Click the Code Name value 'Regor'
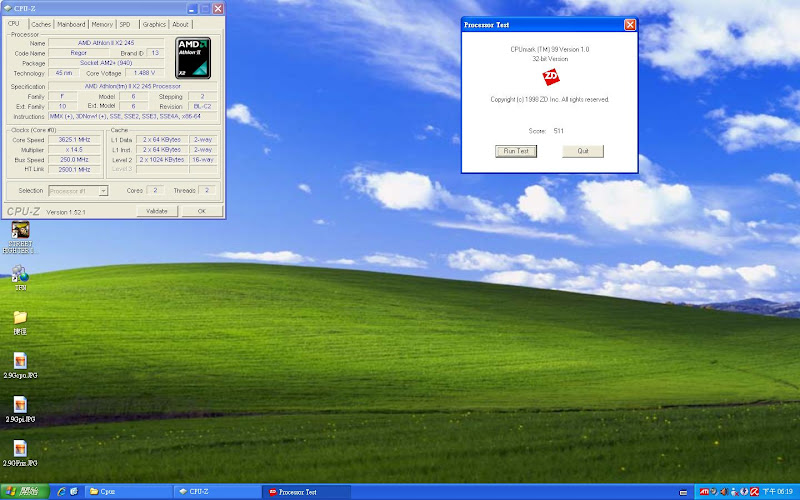This screenshot has height=500, width=800. tap(79, 53)
